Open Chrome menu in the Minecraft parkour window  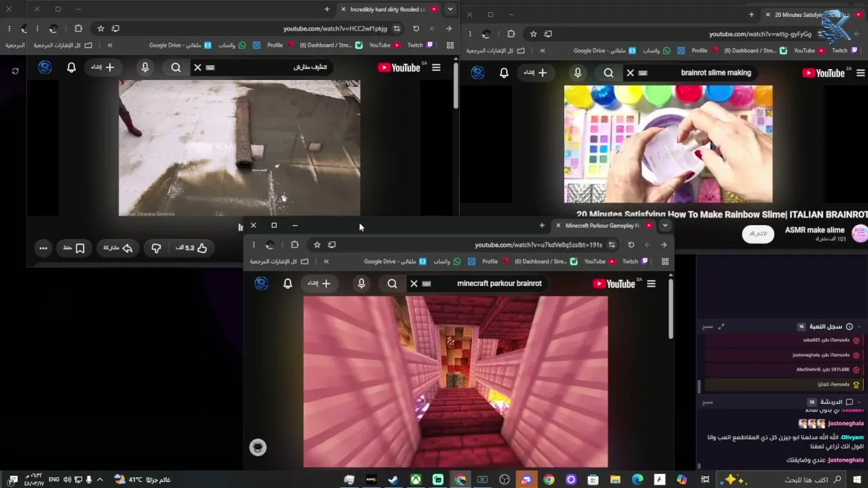pos(254,245)
